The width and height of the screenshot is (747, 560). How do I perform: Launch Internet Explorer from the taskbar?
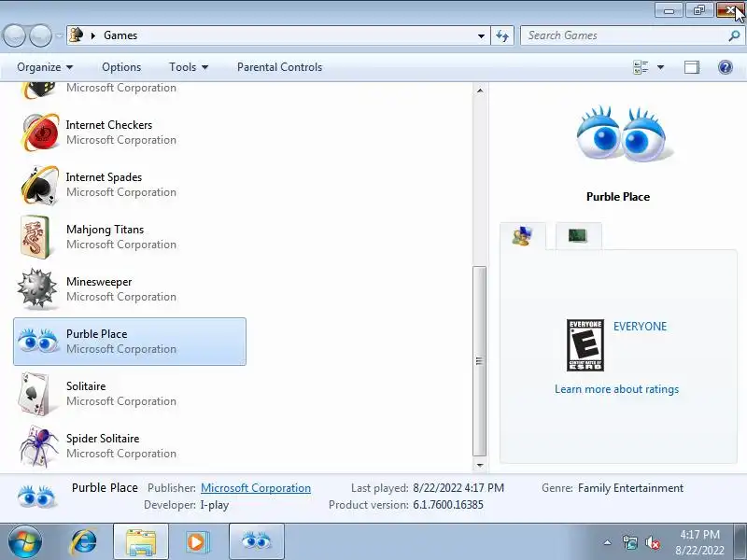tap(83, 542)
